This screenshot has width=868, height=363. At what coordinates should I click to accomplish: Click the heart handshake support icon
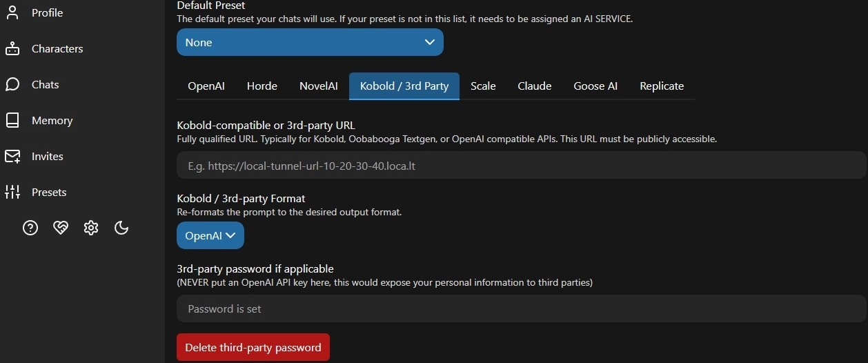point(61,228)
